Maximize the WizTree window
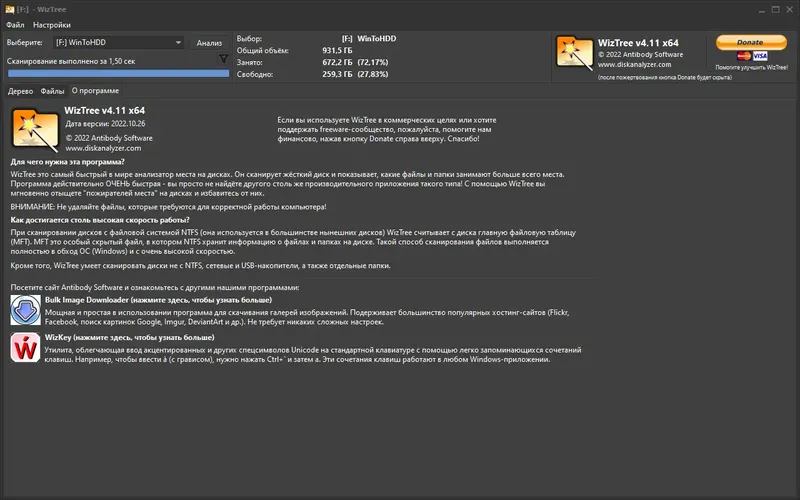The height and width of the screenshot is (500, 800). click(776, 10)
